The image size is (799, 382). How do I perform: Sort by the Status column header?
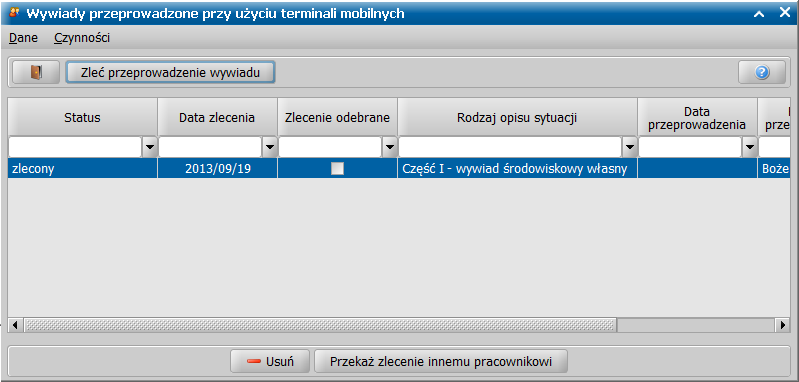[83, 118]
